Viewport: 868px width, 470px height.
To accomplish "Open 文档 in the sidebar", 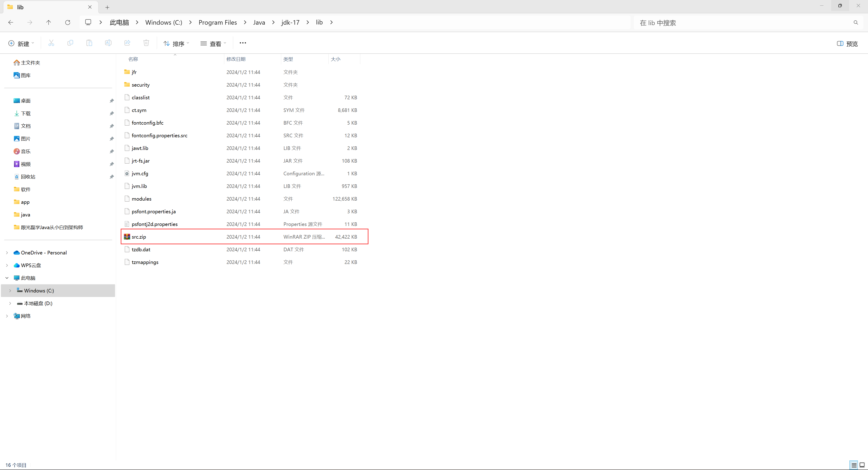I will [x=26, y=126].
